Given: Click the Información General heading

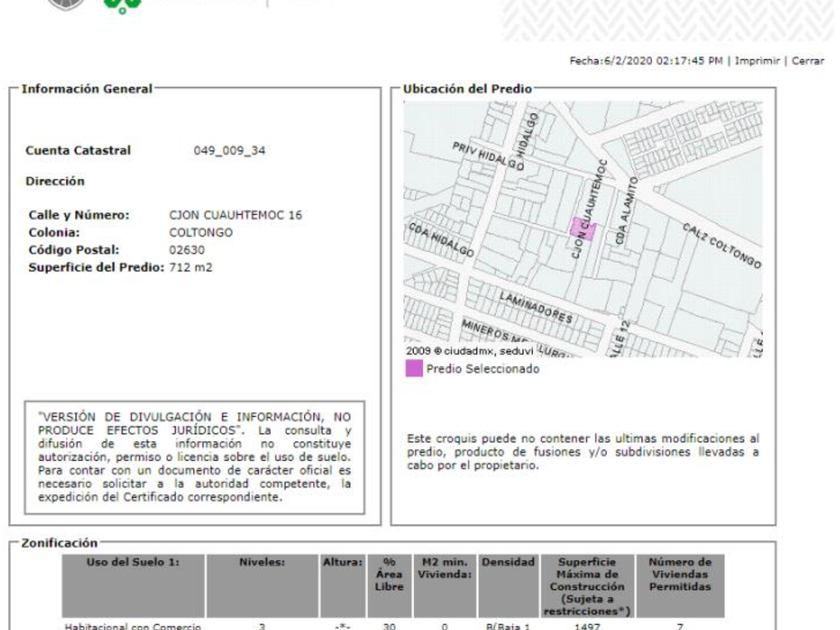Looking at the screenshot, I should (x=87, y=89).
